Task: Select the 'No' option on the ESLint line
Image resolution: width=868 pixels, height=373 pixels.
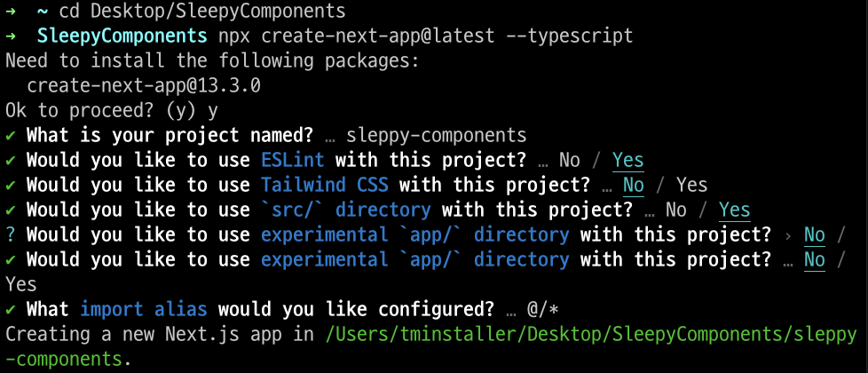Action: (x=570, y=160)
